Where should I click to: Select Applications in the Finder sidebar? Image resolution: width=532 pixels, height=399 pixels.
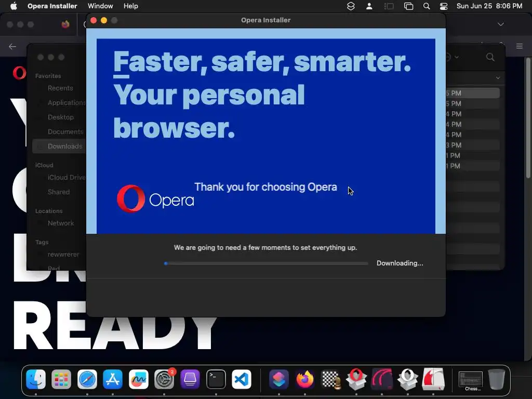pyautogui.click(x=67, y=102)
